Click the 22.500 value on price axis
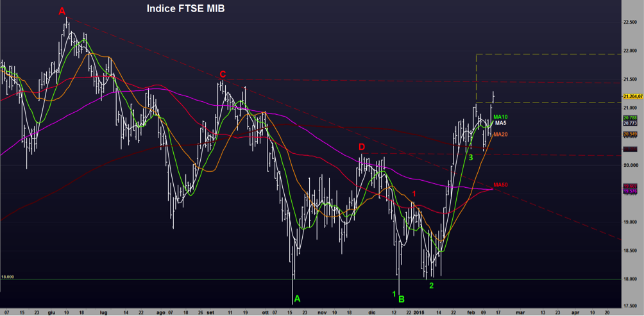 630,22
